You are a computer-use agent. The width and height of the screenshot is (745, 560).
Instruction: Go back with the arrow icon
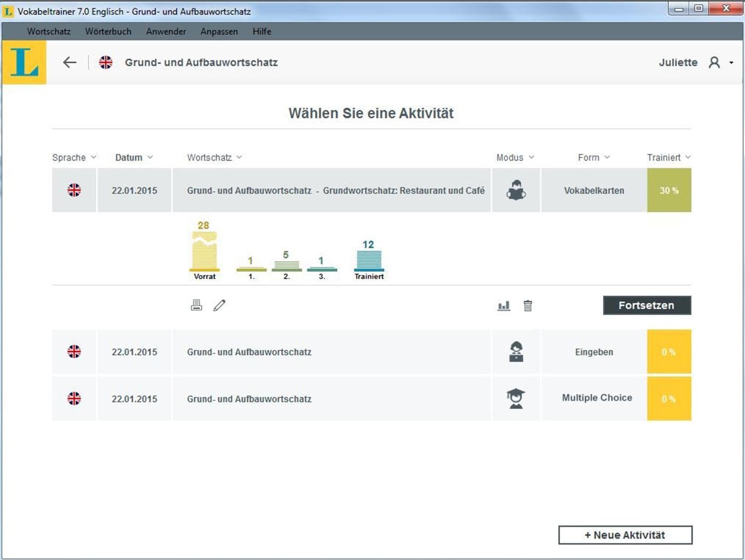[70, 62]
